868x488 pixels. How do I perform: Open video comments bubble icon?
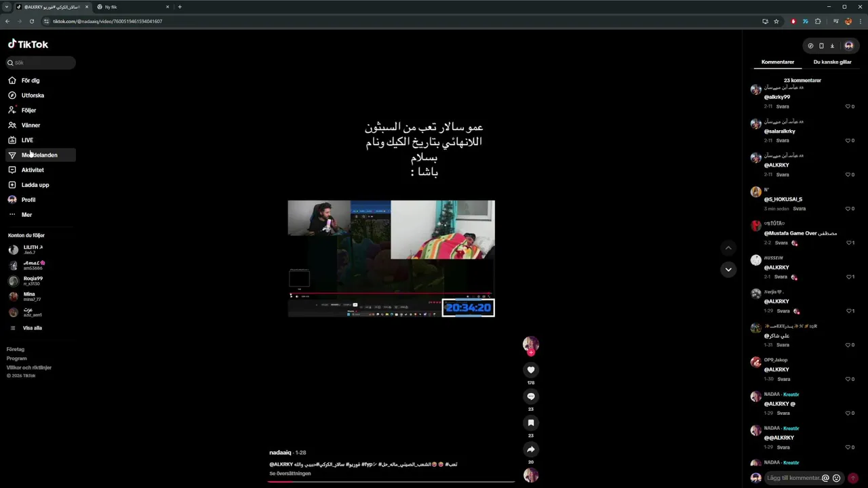531,396
